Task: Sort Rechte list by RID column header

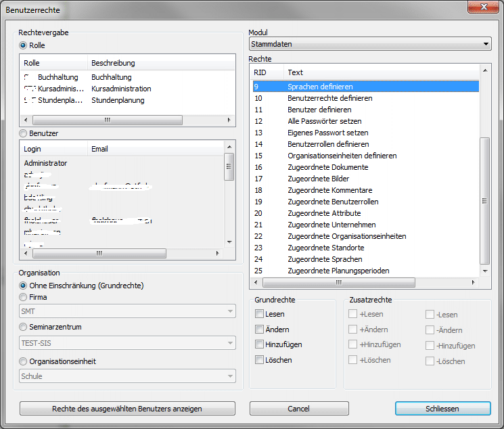Action: point(265,72)
